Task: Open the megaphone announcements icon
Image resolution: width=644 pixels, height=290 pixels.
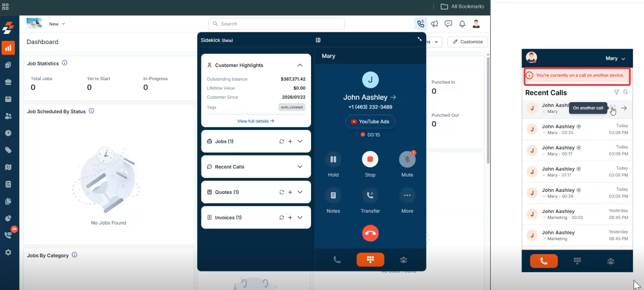Action: [x=435, y=24]
